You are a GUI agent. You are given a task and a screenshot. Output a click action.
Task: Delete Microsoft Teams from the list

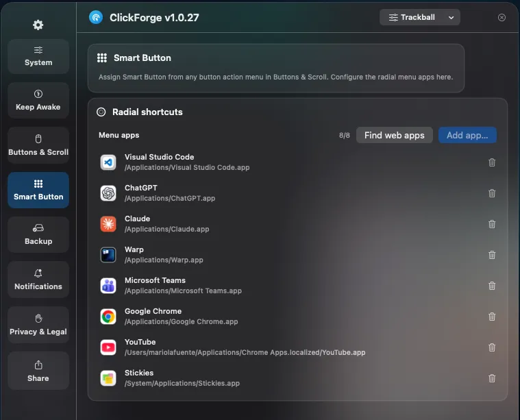click(492, 286)
